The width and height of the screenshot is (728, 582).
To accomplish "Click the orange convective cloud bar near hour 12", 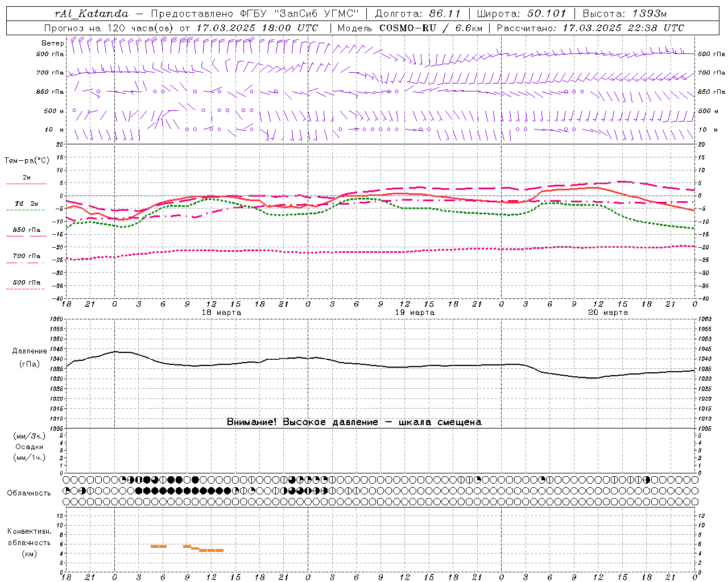I will (212, 550).
